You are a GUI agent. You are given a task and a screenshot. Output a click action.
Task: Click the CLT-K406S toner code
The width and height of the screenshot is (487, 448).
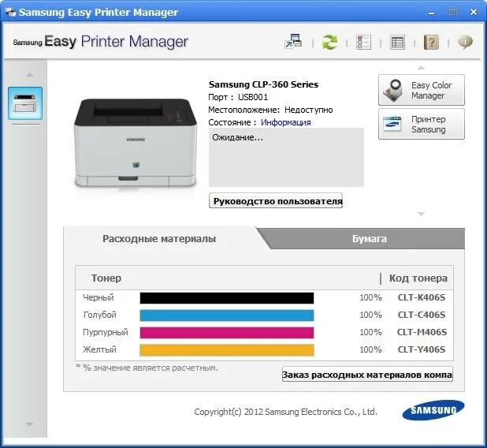[422, 297]
